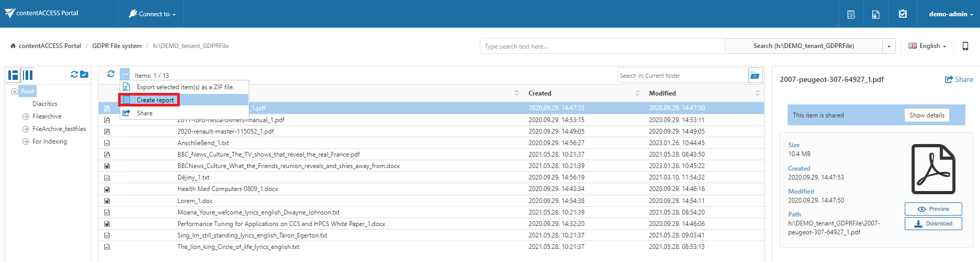
Task: Select Create report from the context menu
Action: coord(155,100)
